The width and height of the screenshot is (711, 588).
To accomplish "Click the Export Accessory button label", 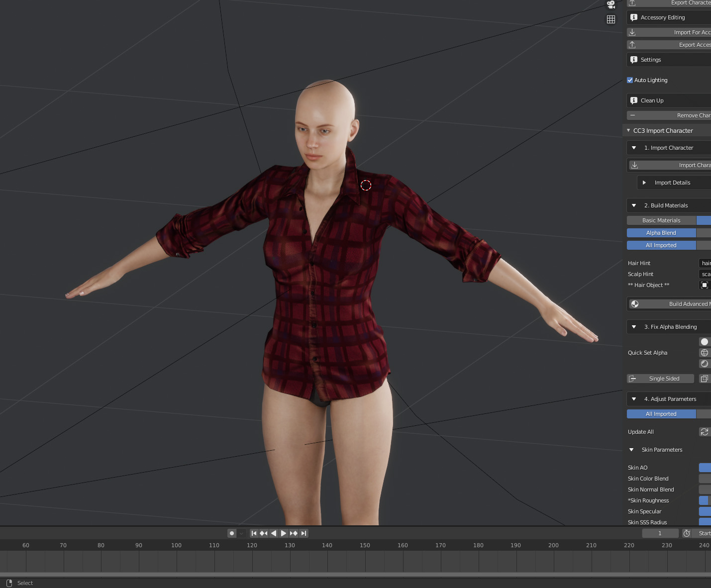I will click(695, 45).
